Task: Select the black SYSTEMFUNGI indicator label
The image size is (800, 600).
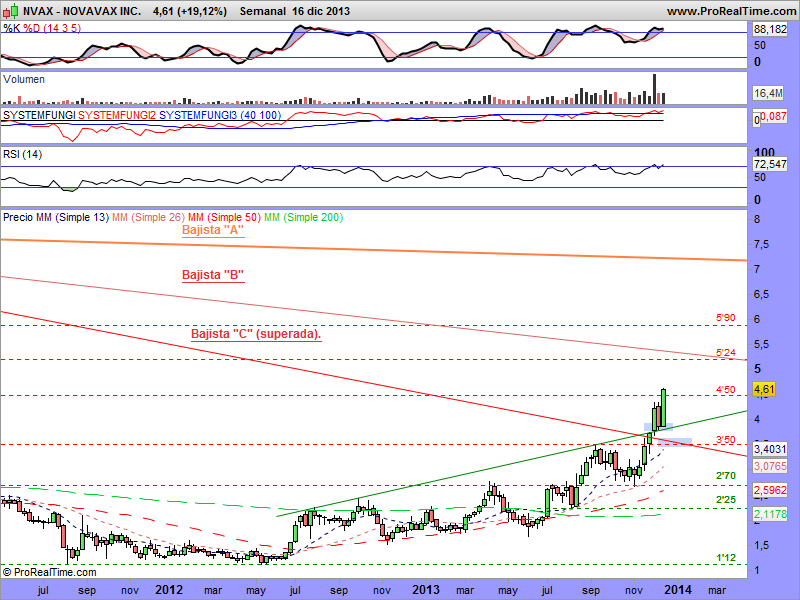Action: coord(39,115)
